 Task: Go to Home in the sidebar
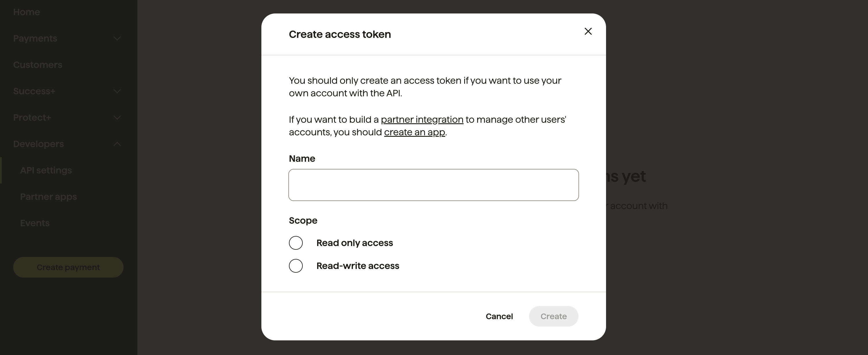pos(26,12)
